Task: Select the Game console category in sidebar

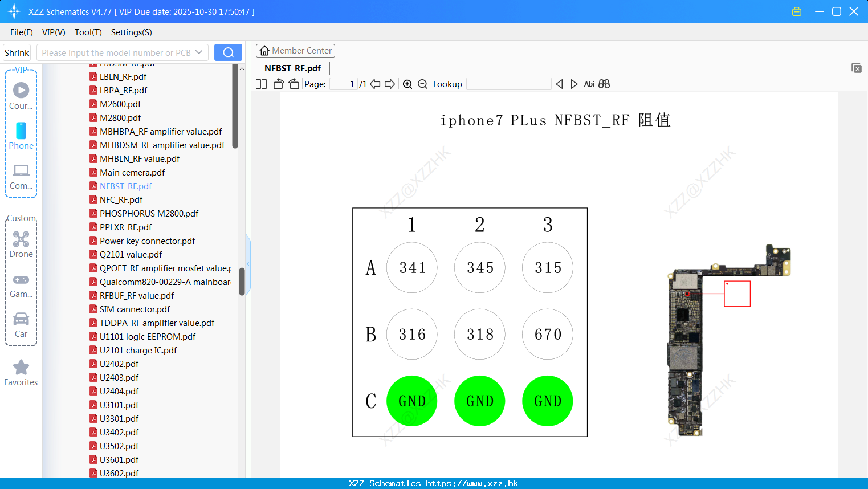Action: [x=21, y=285]
